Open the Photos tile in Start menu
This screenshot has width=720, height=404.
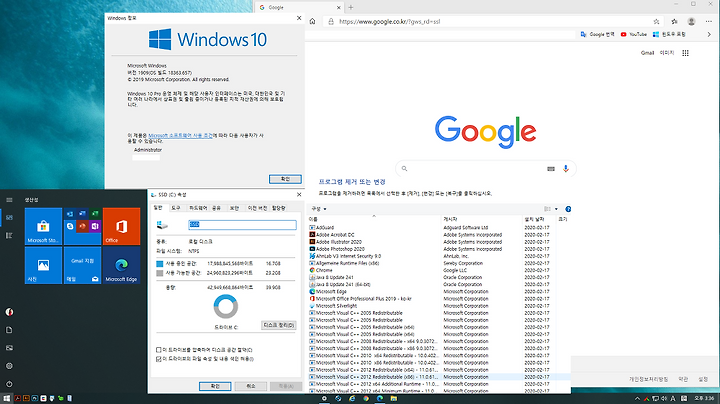coord(43,265)
